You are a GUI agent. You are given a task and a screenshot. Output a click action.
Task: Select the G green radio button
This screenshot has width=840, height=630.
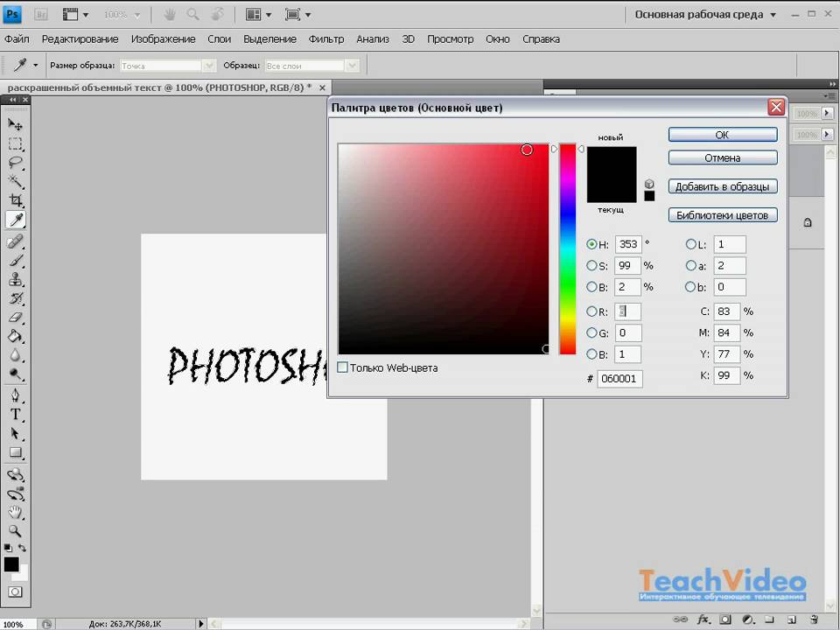591,332
